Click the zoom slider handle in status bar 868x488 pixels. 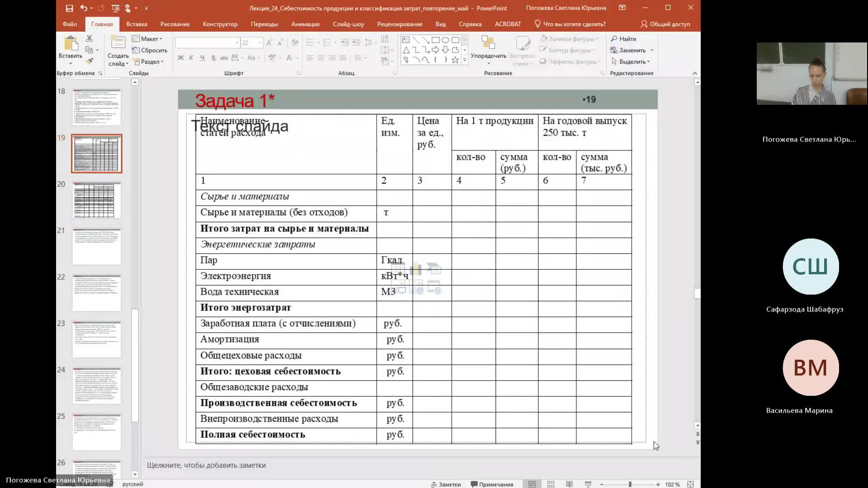[630, 484]
